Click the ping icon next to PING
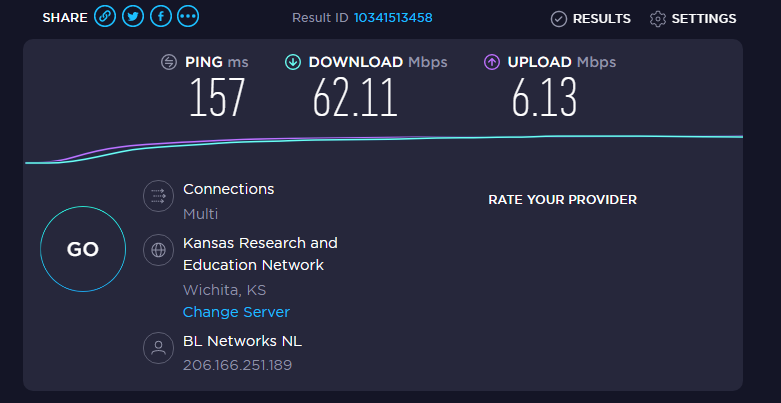This screenshot has width=781, height=403. [169, 62]
